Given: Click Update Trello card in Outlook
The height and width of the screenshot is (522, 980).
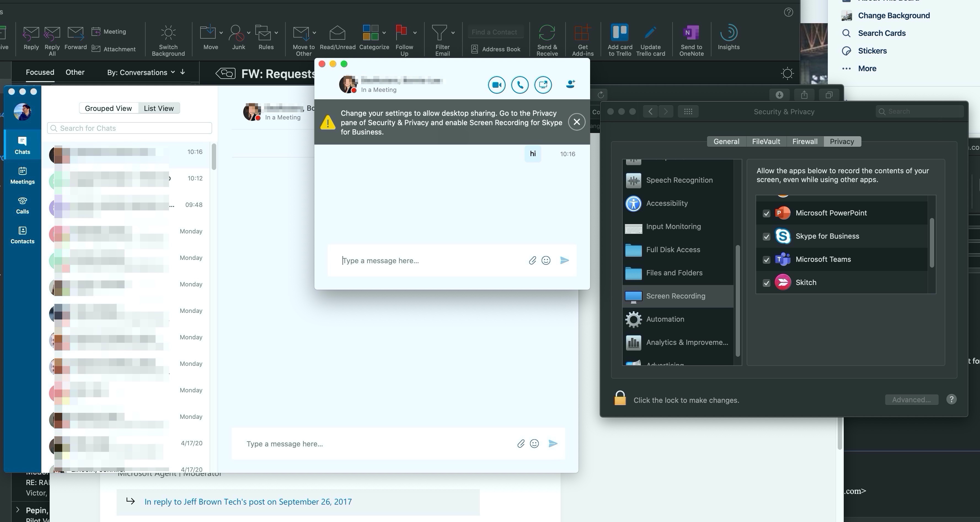Looking at the screenshot, I should pos(650,41).
